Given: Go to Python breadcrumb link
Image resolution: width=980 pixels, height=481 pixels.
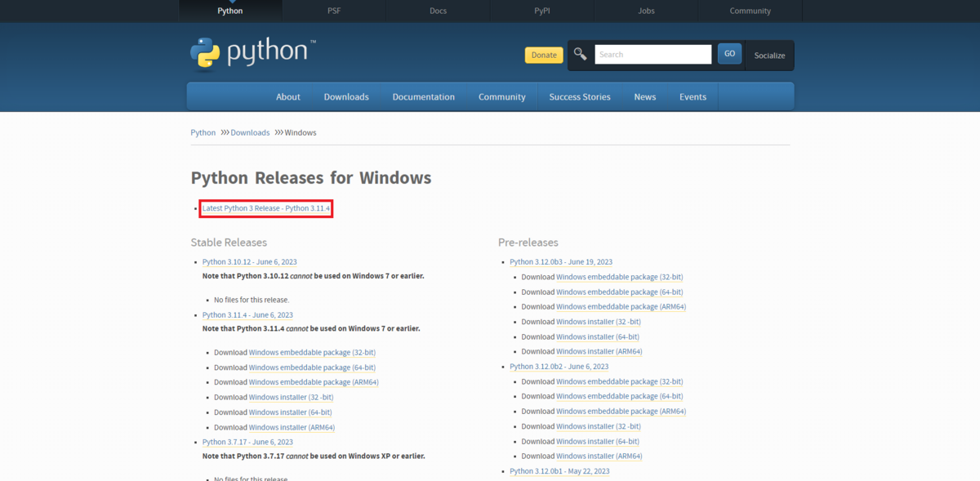Looking at the screenshot, I should pos(203,132).
